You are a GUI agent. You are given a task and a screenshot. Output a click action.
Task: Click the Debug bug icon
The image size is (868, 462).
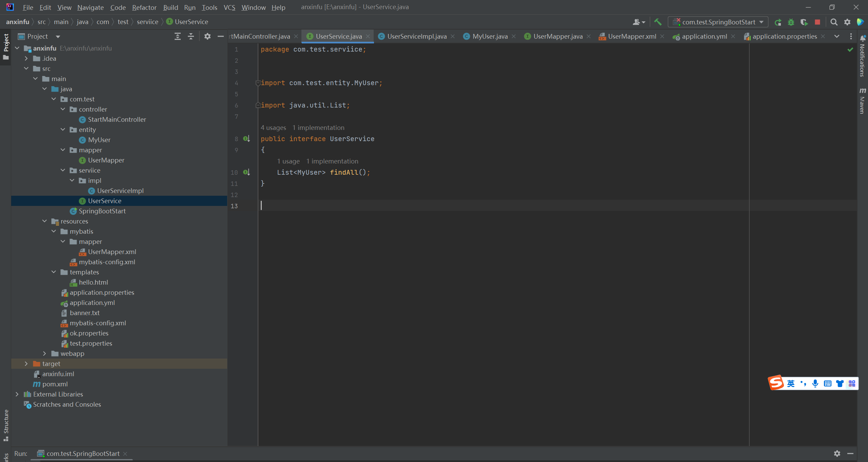click(791, 22)
